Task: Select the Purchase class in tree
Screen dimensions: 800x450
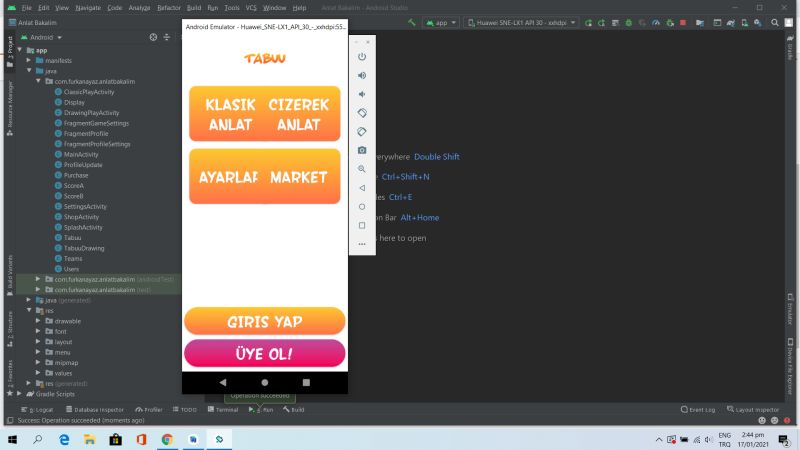Action: [x=76, y=175]
